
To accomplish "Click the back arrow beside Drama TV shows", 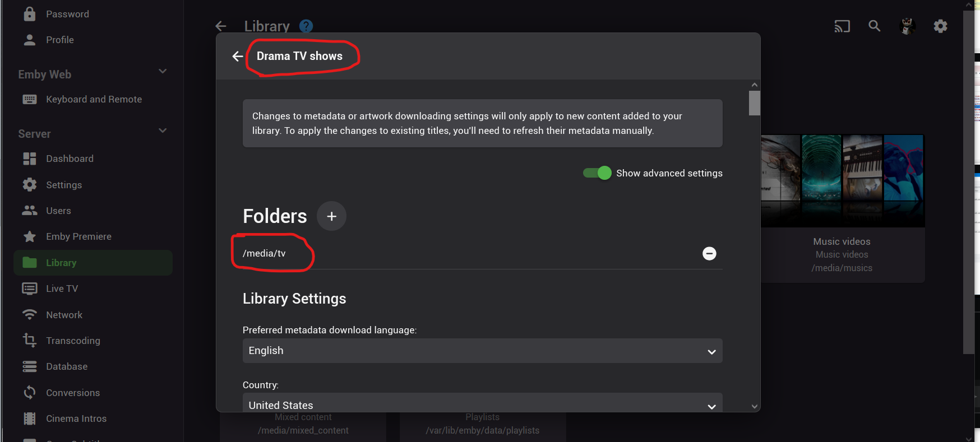I will point(238,56).
